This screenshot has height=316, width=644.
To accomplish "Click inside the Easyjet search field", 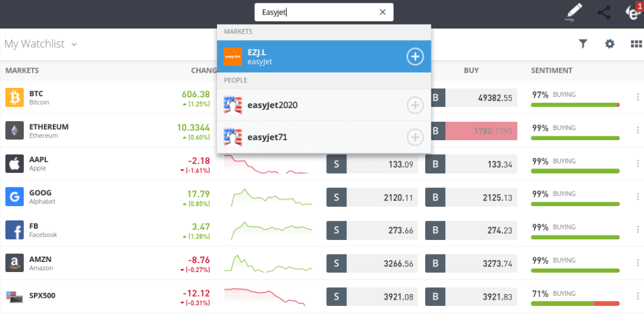I will pyautogui.click(x=324, y=13).
